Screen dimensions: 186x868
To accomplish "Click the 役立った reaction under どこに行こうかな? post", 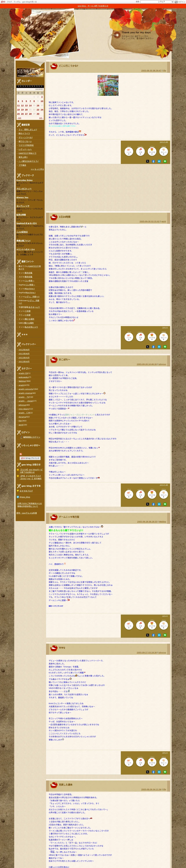I will 164,152.
